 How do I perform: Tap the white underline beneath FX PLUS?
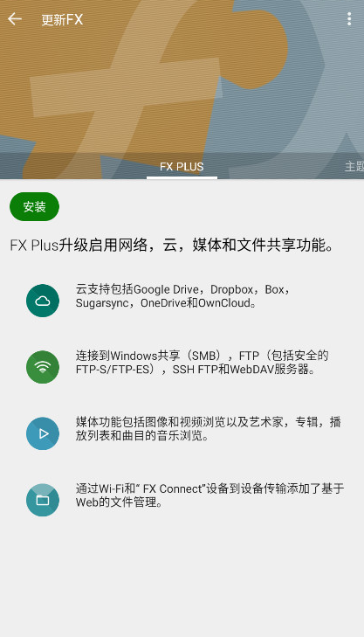click(182, 177)
